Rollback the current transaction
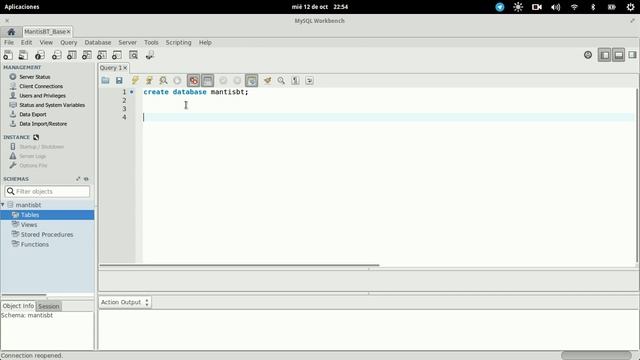 pyautogui.click(x=237, y=80)
